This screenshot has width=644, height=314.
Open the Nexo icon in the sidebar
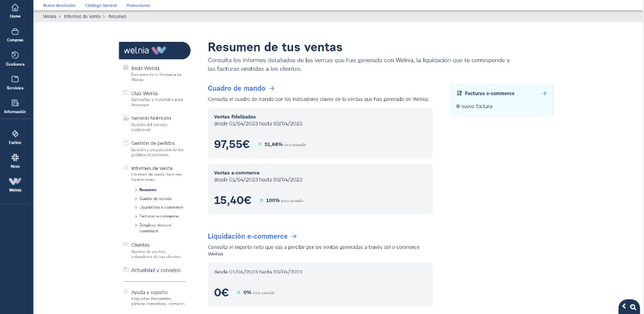click(x=15, y=158)
